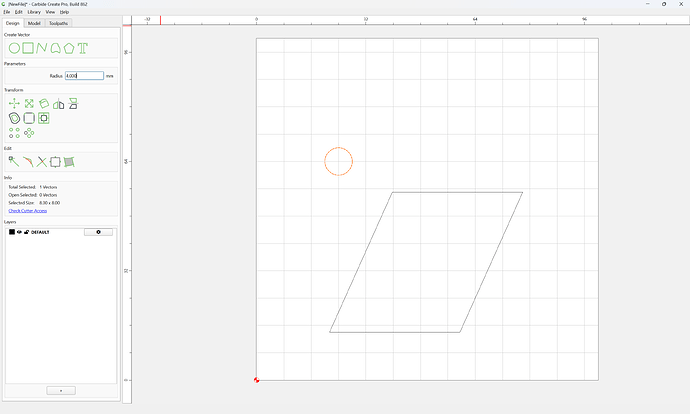This screenshot has height=414, width=690.
Task: Activate the Move transform tool
Action: [x=14, y=103]
